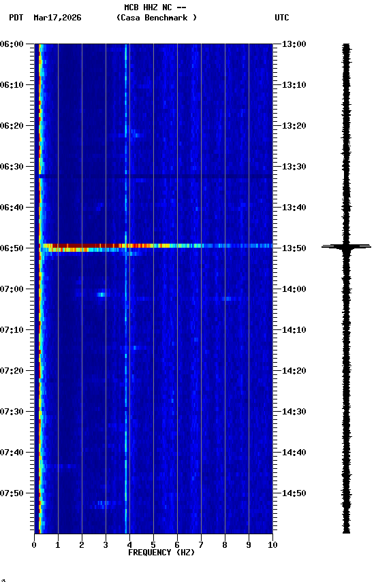Click the '07:00' PDT time label

12,289
